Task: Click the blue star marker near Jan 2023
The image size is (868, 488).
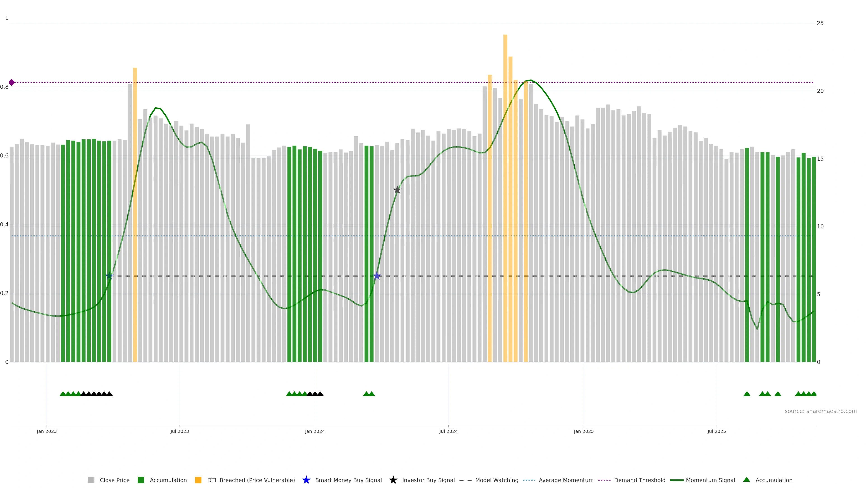Action: (109, 276)
